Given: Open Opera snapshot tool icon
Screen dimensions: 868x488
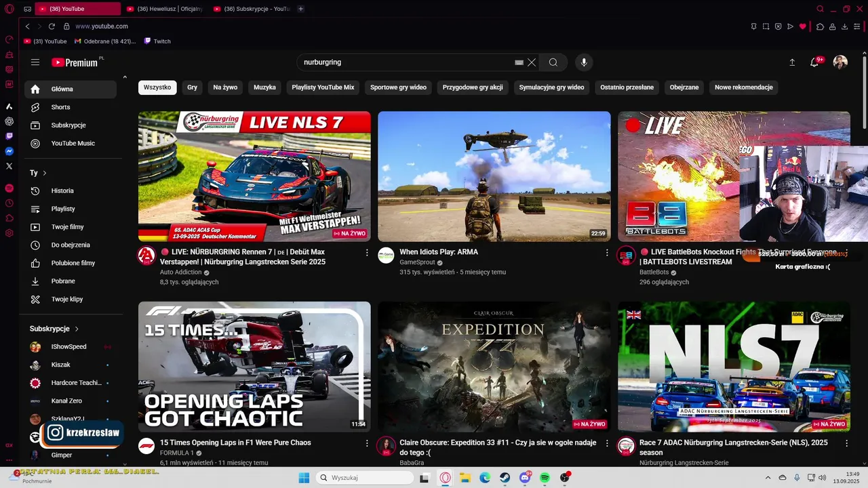Looking at the screenshot, I should [x=766, y=26].
